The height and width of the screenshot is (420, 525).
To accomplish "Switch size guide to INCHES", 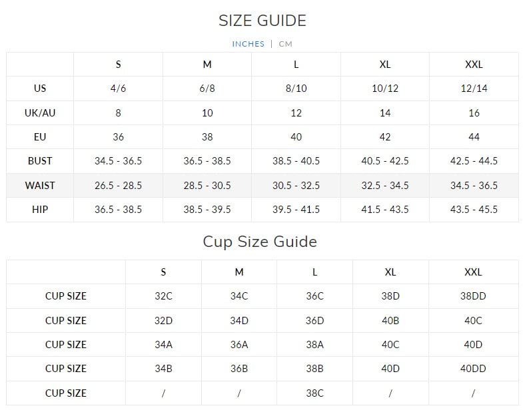I will tap(248, 44).
